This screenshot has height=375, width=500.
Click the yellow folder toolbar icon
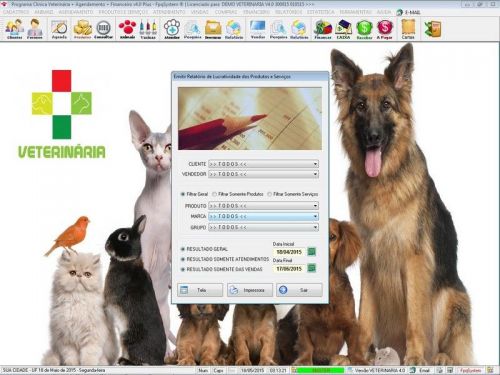click(x=213, y=29)
